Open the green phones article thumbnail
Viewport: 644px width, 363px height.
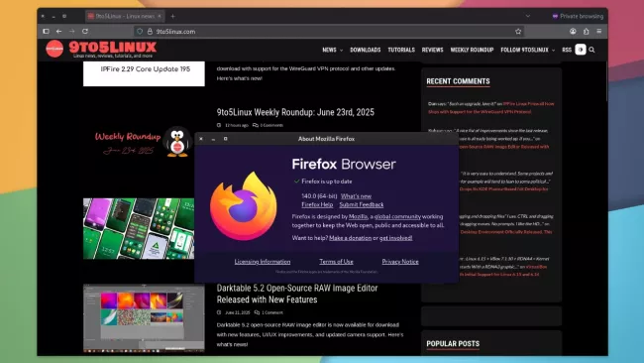(139, 228)
